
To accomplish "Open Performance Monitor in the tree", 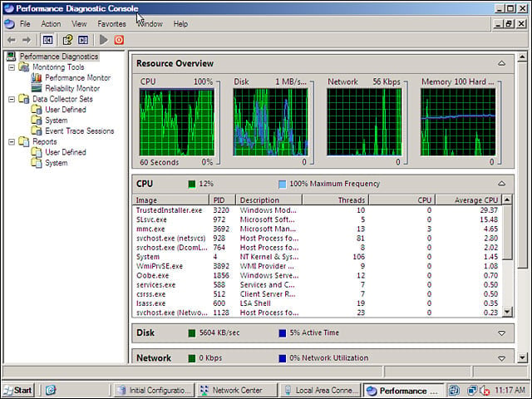I will pyautogui.click(x=77, y=77).
